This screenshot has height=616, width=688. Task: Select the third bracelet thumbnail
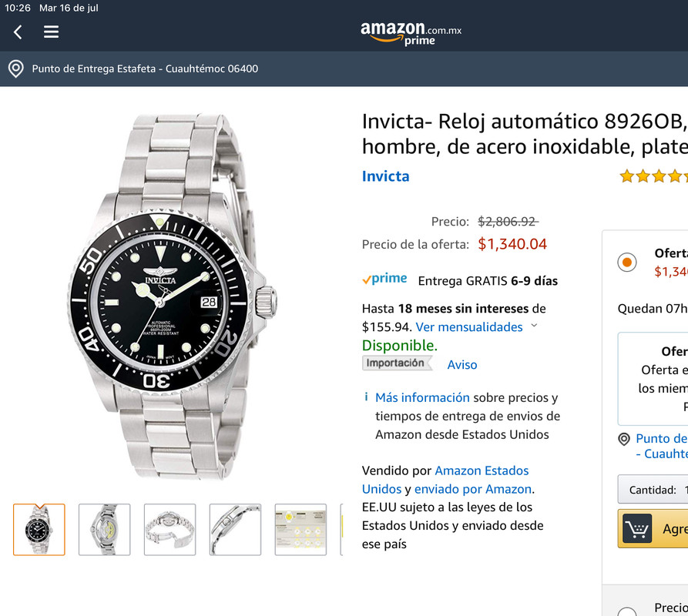[x=169, y=530]
